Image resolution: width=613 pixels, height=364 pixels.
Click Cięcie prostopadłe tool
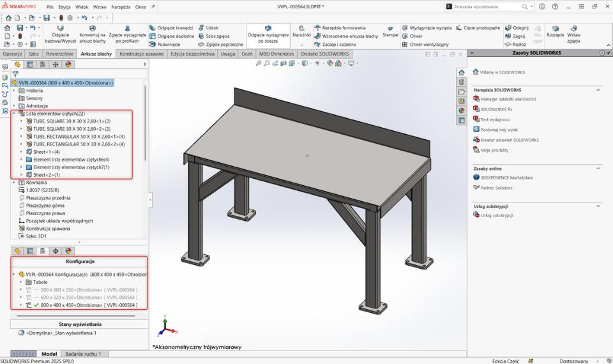pyautogui.click(x=478, y=27)
